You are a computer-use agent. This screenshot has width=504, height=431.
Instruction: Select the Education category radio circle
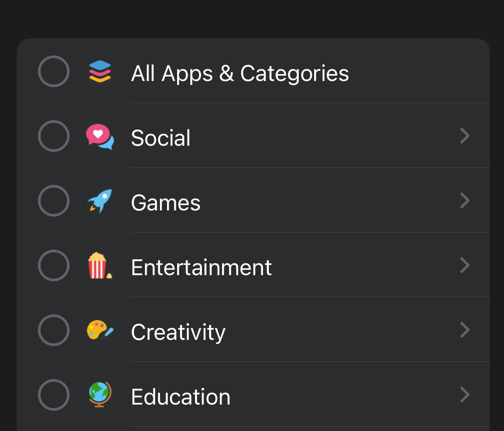pos(54,395)
